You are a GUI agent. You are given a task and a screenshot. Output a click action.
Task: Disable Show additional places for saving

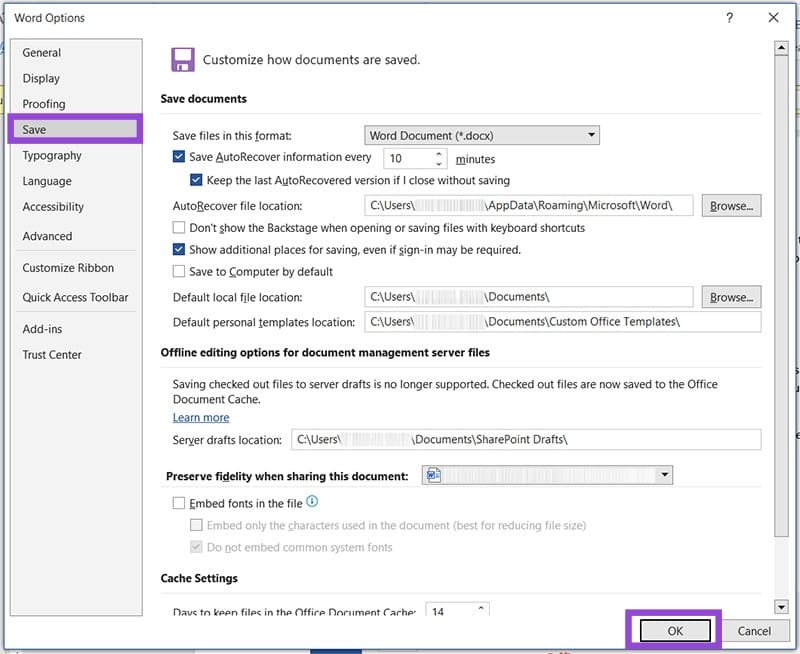point(179,250)
